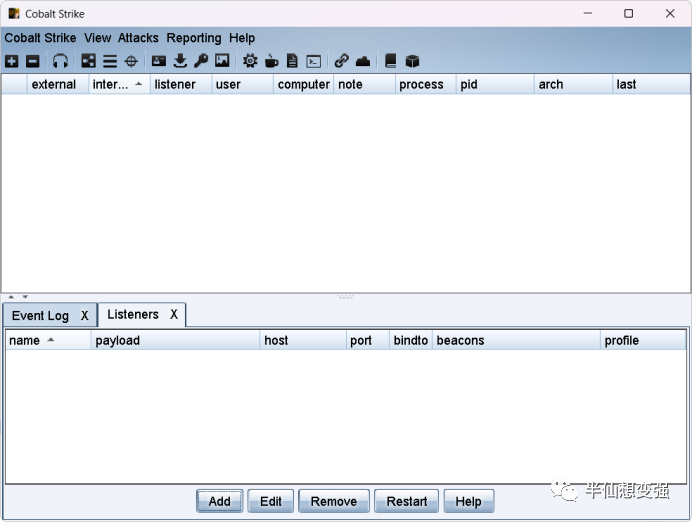This screenshot has width=692, height=522.
Task: Click the Restart listener button
Action: 406,501
